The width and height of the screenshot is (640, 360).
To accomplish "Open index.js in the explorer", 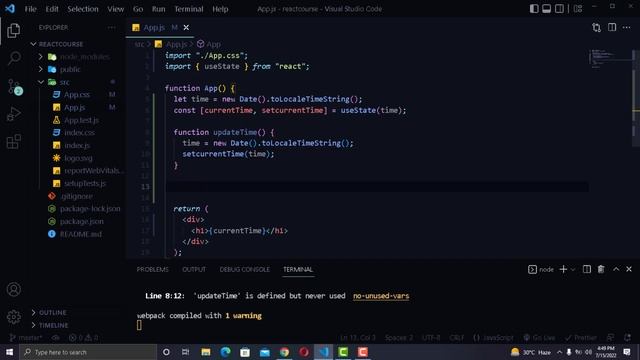I will 77,145.
